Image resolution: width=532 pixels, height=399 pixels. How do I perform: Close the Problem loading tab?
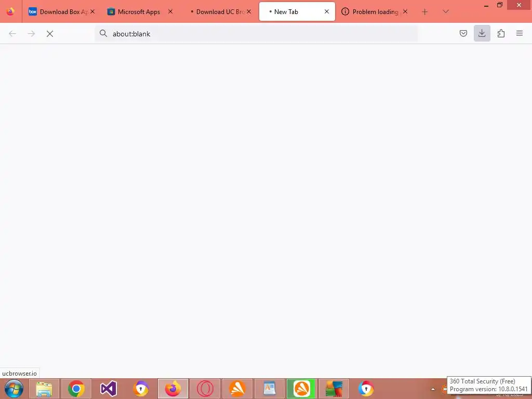[405, 11]
